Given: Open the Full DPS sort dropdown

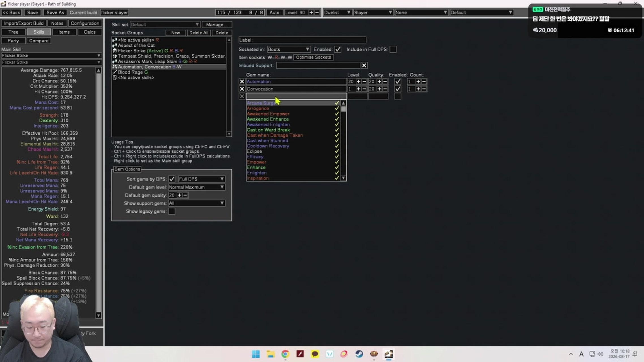Looking at the screenshot, I should (201, 179).
